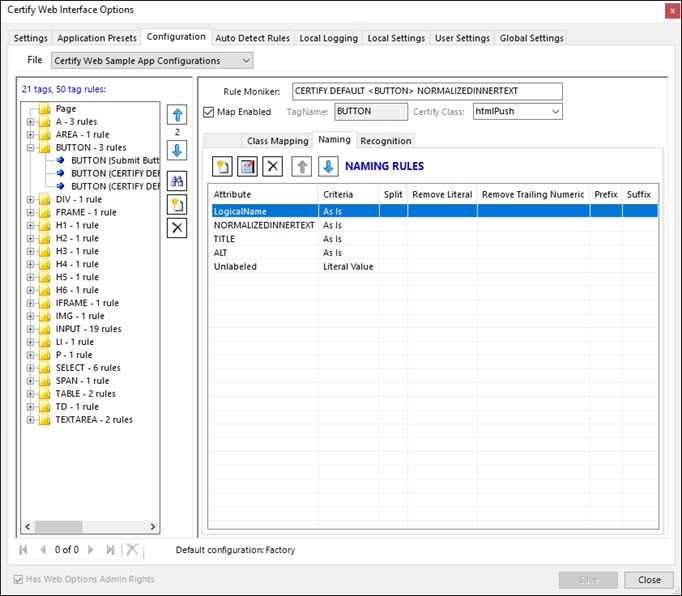Click the tree scrollbar left arrow
Viewport: 682px width, 596px height.
[x=28, y=527]
